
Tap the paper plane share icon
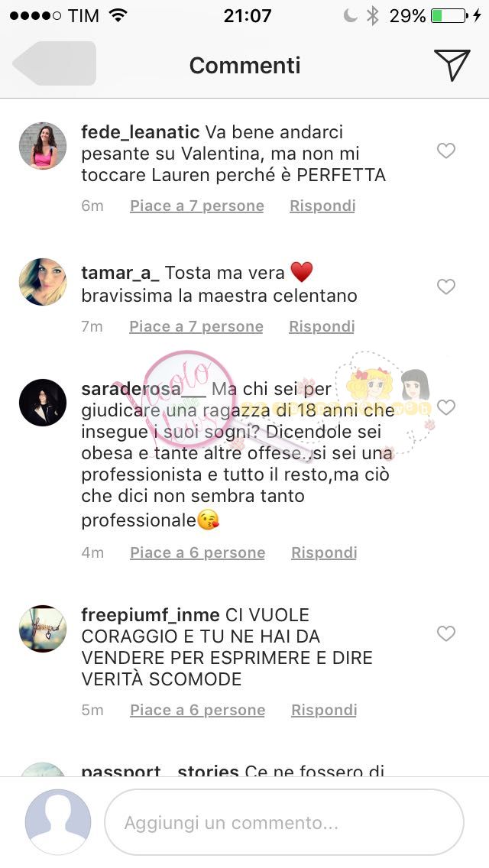[x=452, y=65]
